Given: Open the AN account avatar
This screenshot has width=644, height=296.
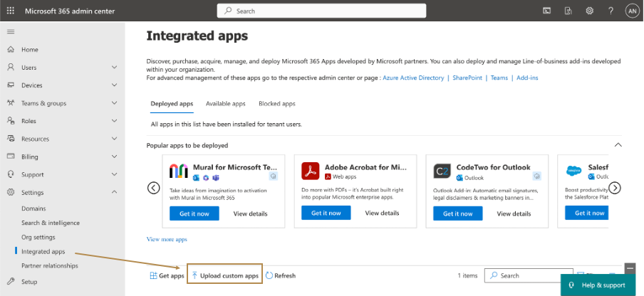Looking at the screenshot, I should pos(632,11).
